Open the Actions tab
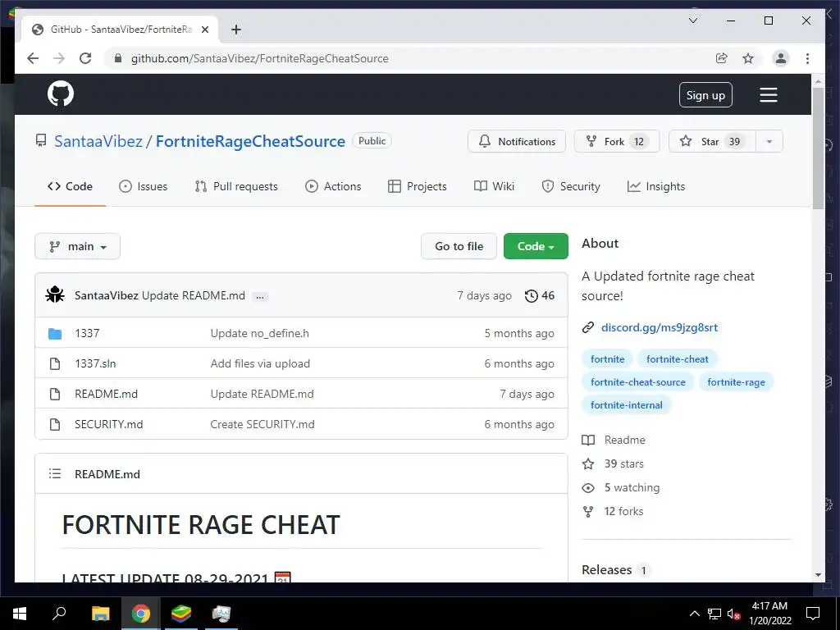 click(333, 186)
